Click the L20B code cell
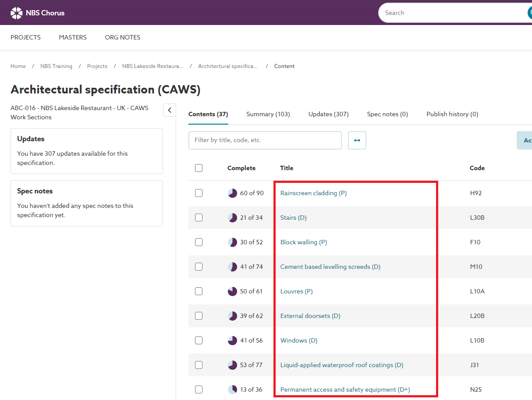The width and height of the screenshot is (532, 400). (x=477, y=316)
